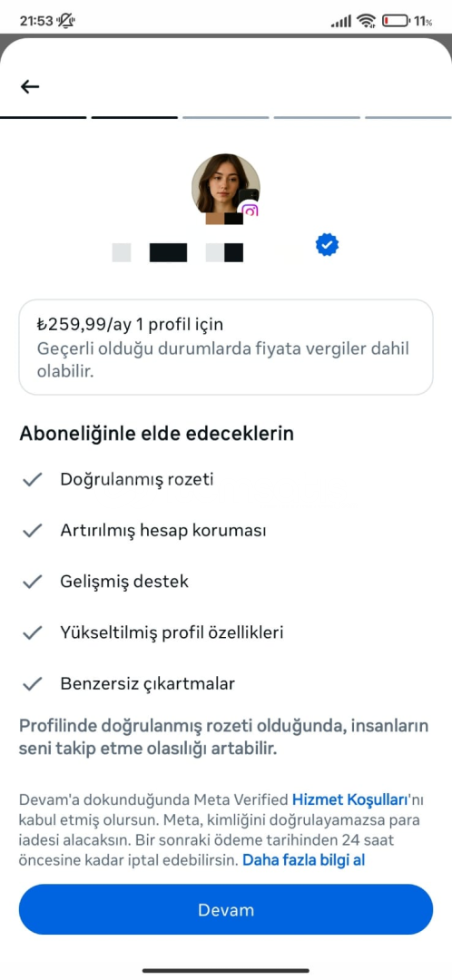Open the Daha fazla bilgi al link

(x=304, y=859)
